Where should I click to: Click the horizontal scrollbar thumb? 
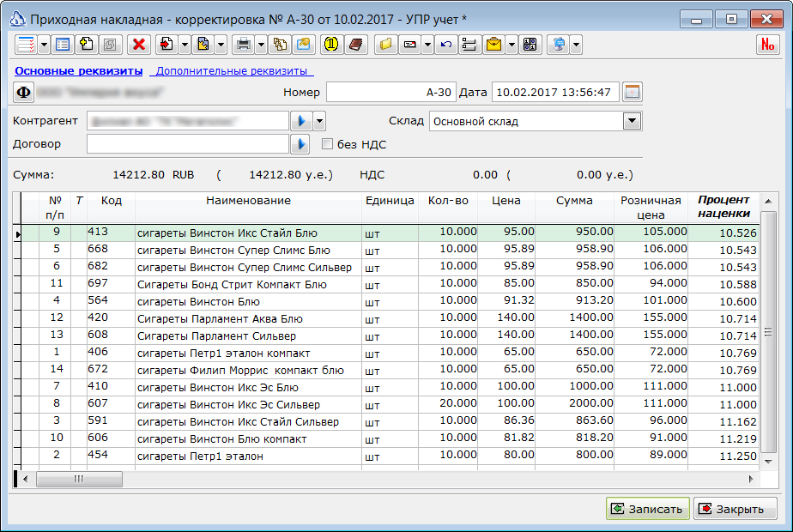point(79,479)
